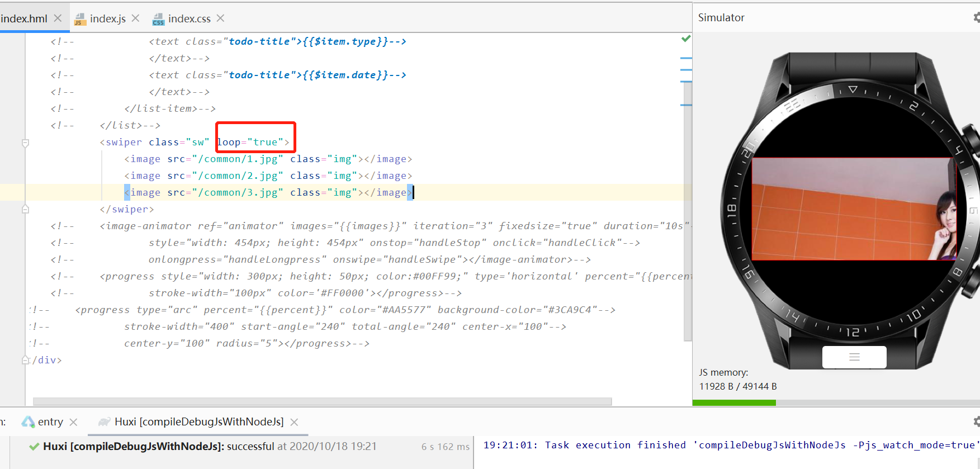Close the index.css tab
Image resolution: width=980 pixels, height=469 pixels.
pyautogui.click(x=220, y=18)
